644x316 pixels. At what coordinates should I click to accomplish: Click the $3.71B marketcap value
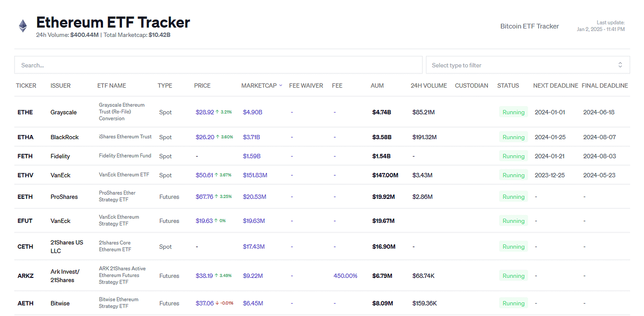(251, 137)
